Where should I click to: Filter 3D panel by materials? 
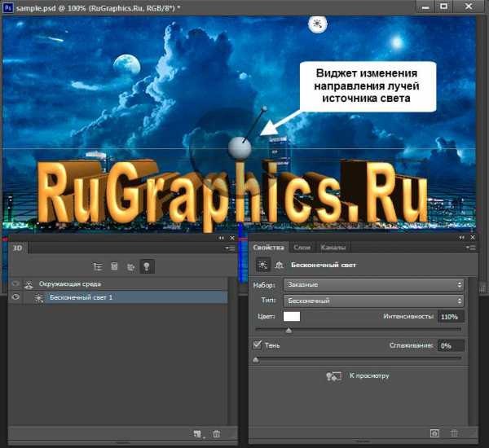click(130, 266)
